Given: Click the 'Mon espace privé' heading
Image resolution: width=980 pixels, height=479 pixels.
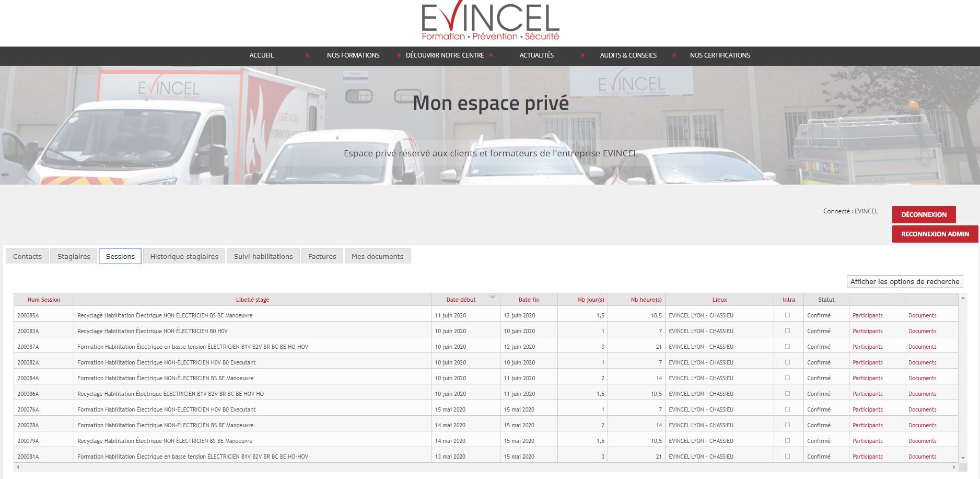Looking at the screenshot, I should [491, 103].
